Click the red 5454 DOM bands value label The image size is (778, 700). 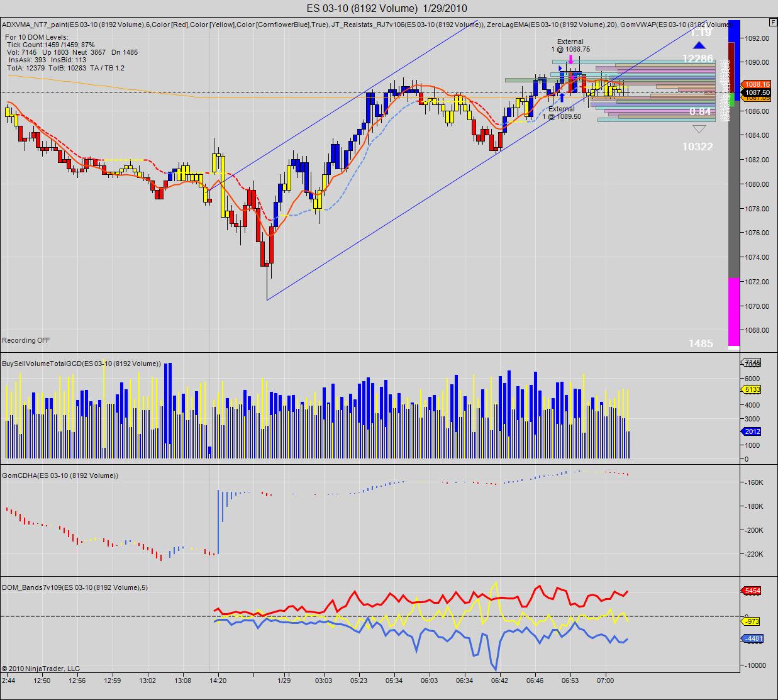(x=752, y=591)
